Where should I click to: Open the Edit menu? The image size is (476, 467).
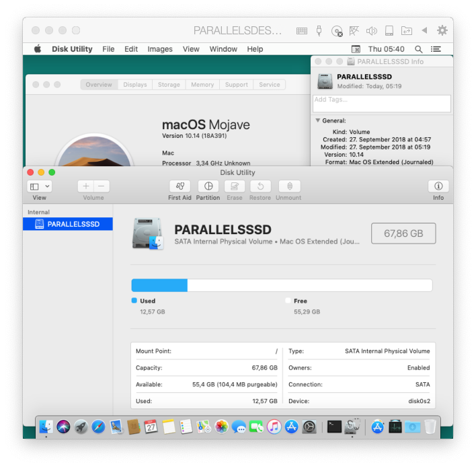pos(131,49)
